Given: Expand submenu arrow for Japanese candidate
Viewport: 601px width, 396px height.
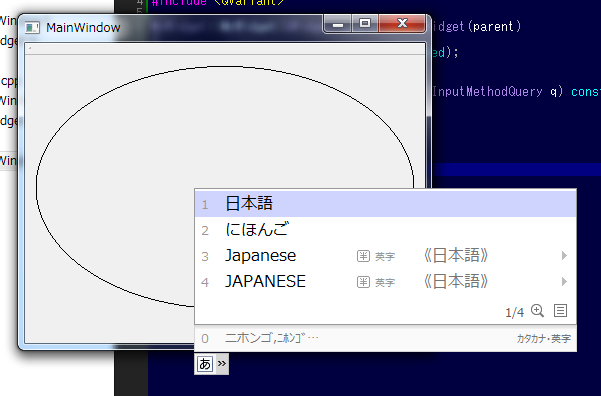Looking at the screenshot, I should (x=564, y=256).
